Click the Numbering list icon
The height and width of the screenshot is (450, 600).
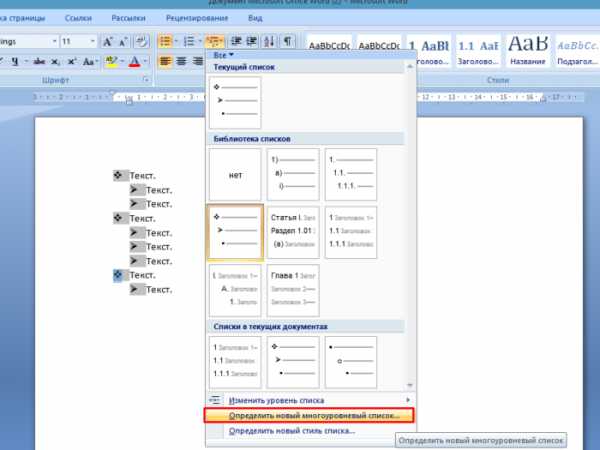[189, 41]
